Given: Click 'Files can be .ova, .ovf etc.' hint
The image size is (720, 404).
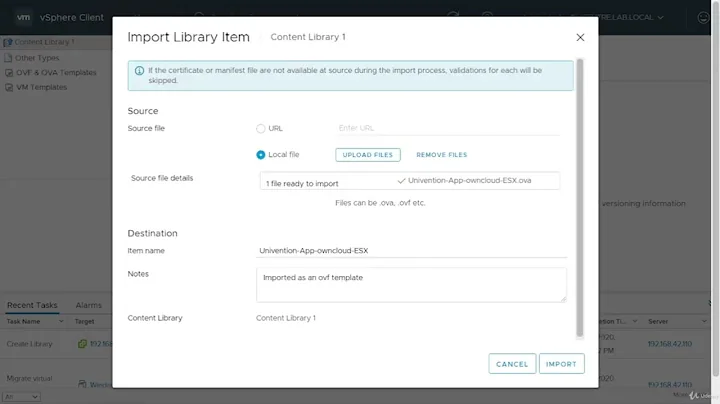Looking at the screenshot, I should click(380, 203).
